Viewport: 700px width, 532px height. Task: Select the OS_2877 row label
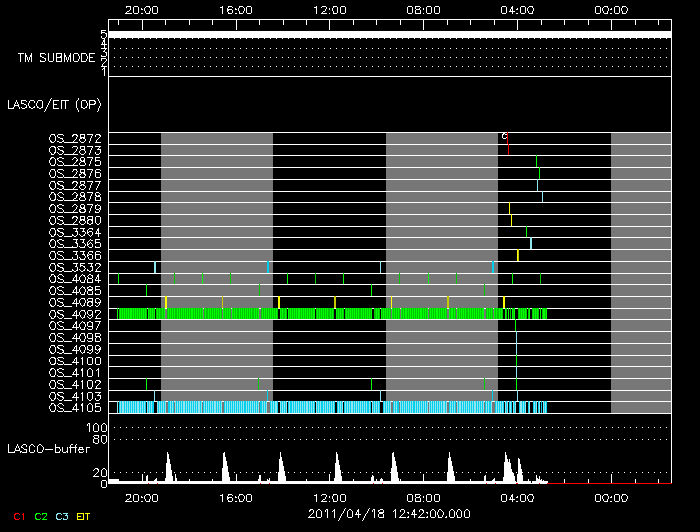point(75,185)
